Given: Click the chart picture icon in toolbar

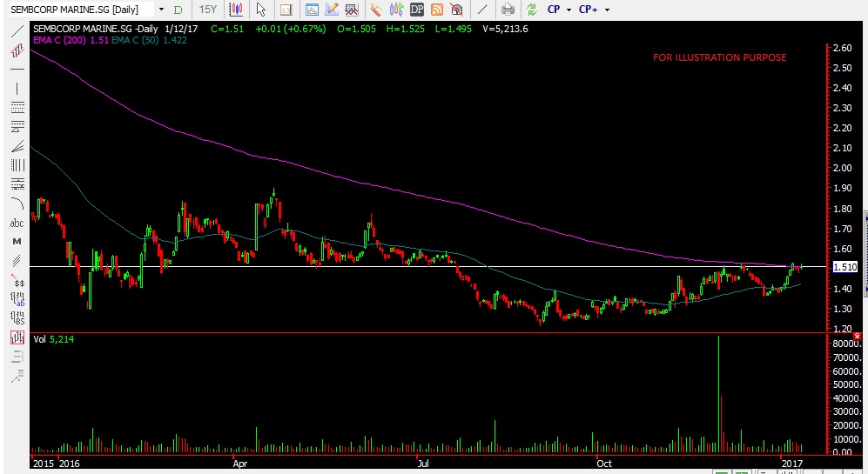Looking at the screenshot, I should click(x=312, y=10).
